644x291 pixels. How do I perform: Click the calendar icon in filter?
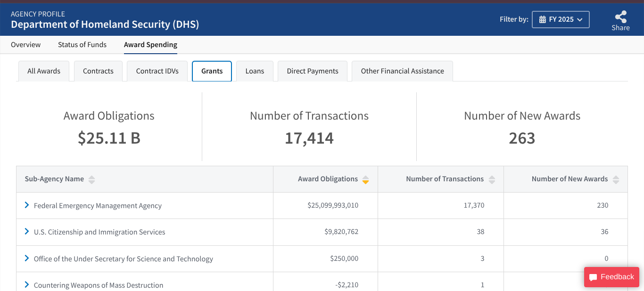coord(543,19)
